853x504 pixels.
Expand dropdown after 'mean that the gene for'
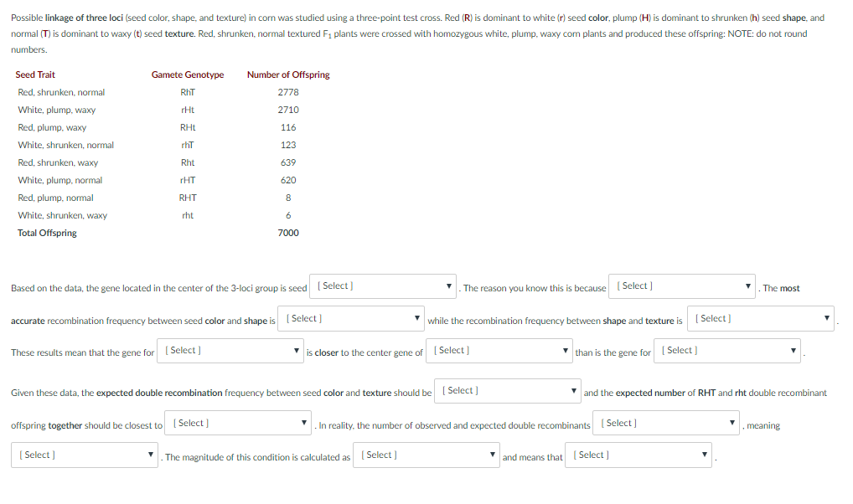tap(231, 351)
